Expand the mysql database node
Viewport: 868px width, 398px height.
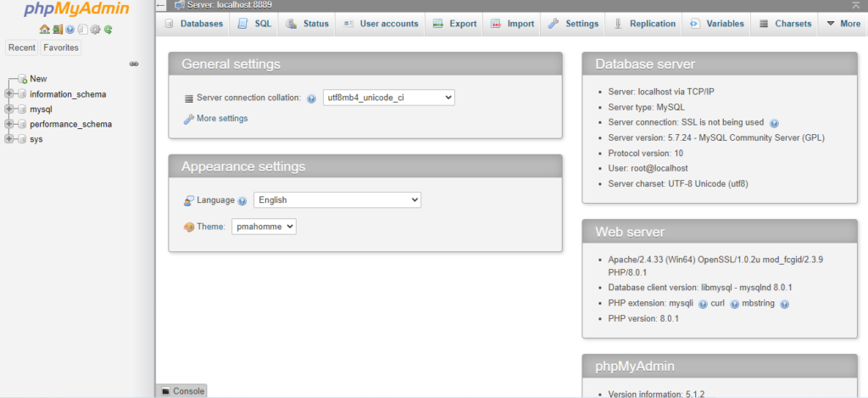tap(10, 109)
